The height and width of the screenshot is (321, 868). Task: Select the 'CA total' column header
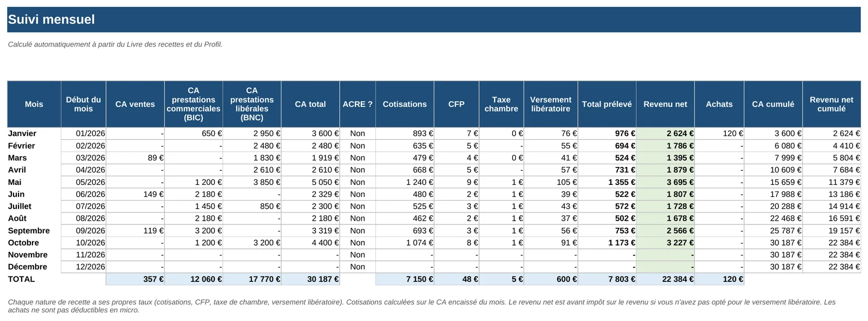click(x=310, y=104)
